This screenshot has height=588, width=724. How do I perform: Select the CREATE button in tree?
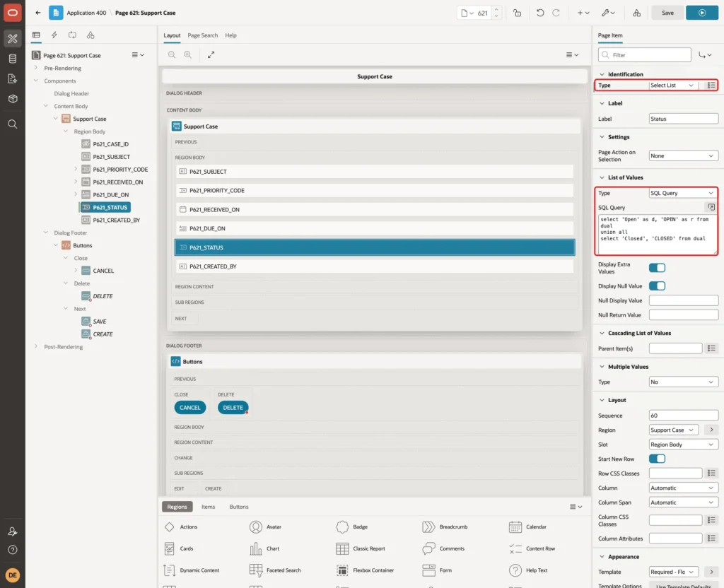(103, 334)
